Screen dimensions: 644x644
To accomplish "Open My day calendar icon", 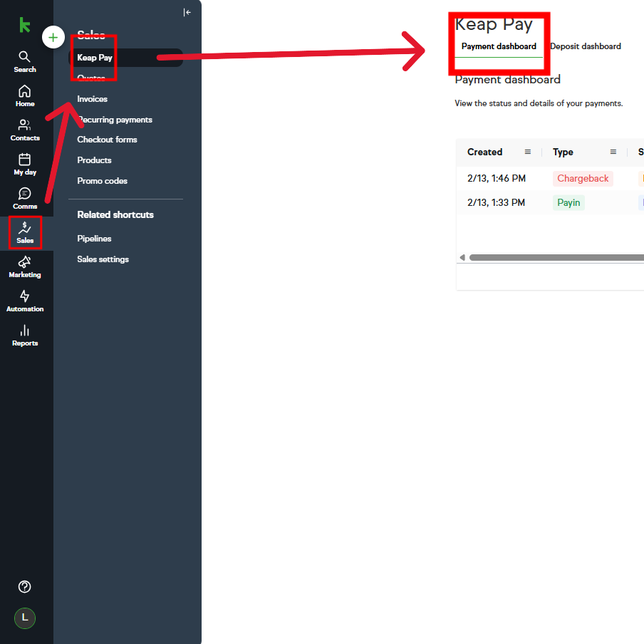I will pyautogui.click(x=25, y=164).
